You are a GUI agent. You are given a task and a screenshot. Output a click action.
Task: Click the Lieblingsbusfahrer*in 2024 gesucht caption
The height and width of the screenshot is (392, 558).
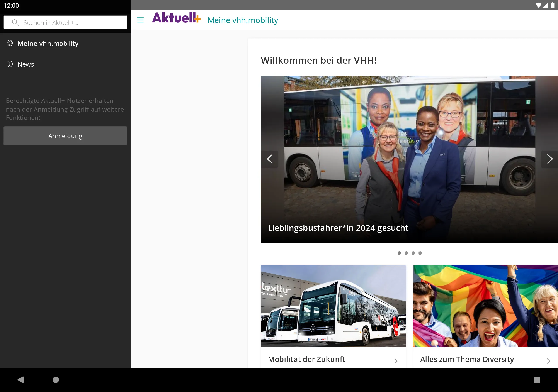338,228
